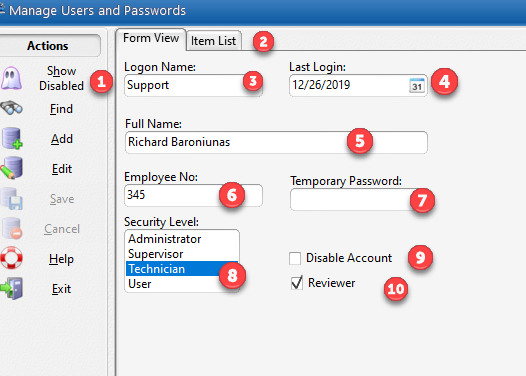Viewport: 526px width, 376px height.
Task: Click the Cancel database icon
Action: 12,228
